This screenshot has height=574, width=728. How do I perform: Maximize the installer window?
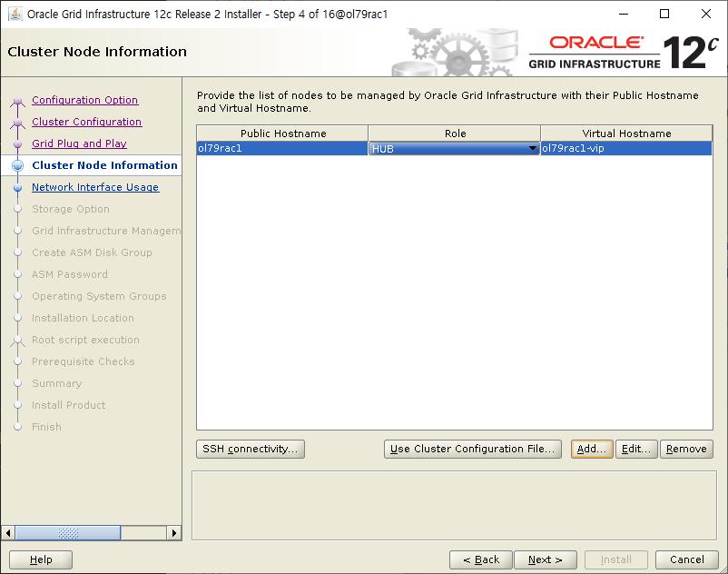pos(664,14)
